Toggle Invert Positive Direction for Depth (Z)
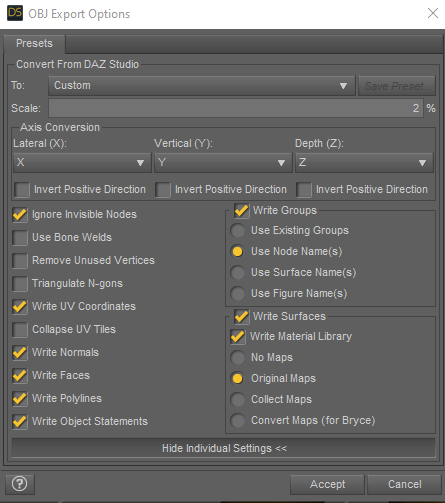445x503 pixels. tap(304, 190)
